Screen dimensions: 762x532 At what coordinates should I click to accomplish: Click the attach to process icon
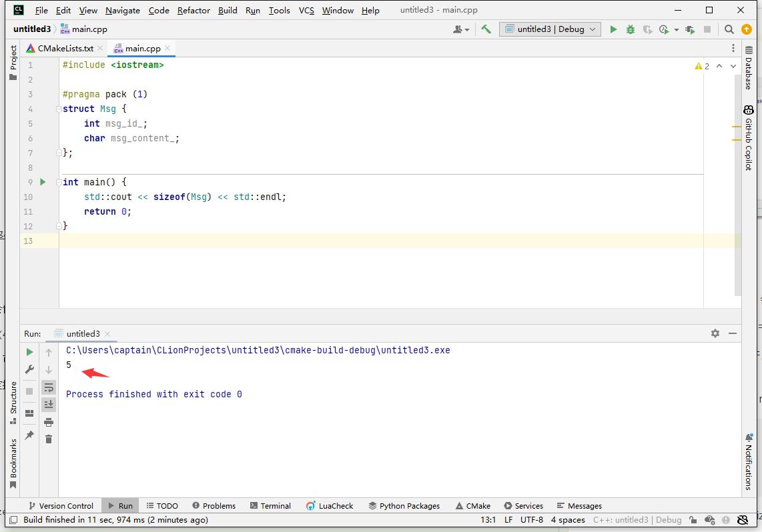pos(690,29)
